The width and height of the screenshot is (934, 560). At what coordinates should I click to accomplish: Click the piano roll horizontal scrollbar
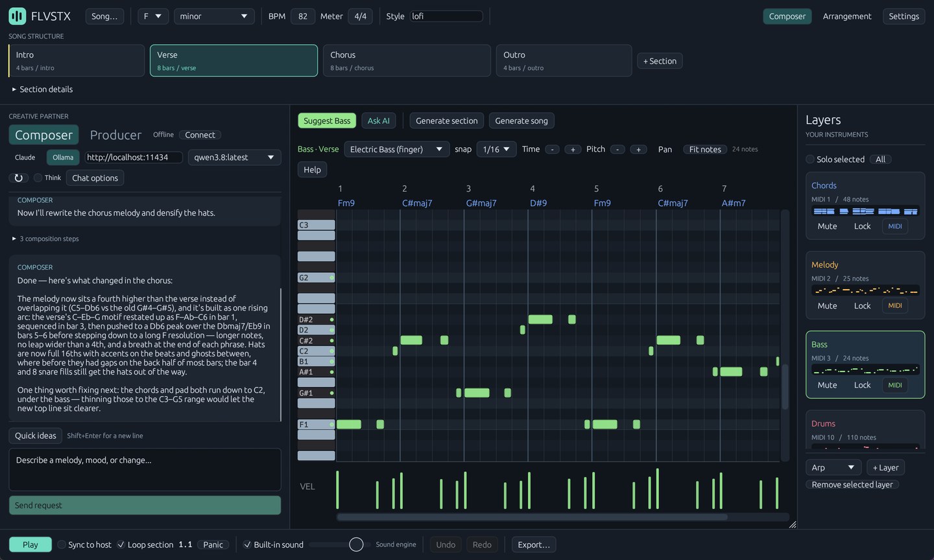pos(532,517)
